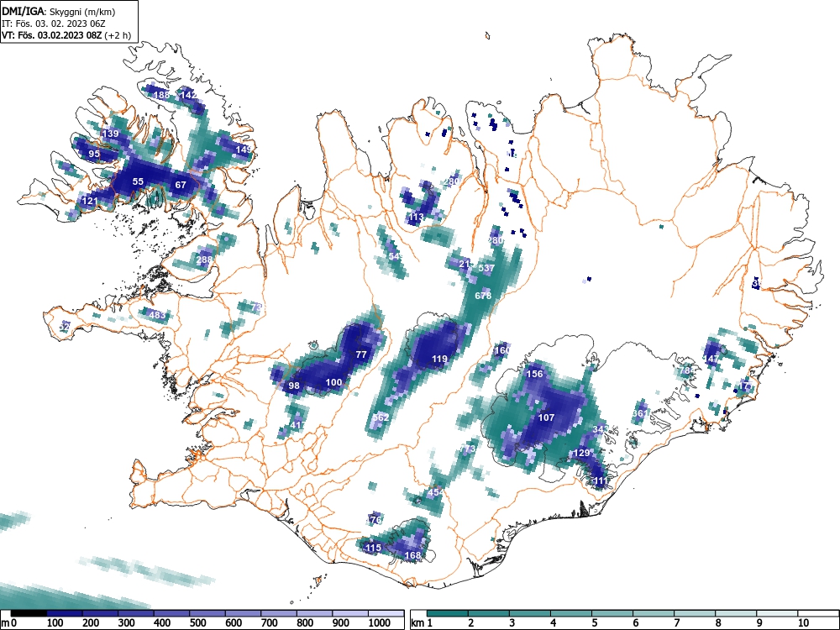Click the map value "288"
This screenshot has width=840, height=630.
coord(204,260)
